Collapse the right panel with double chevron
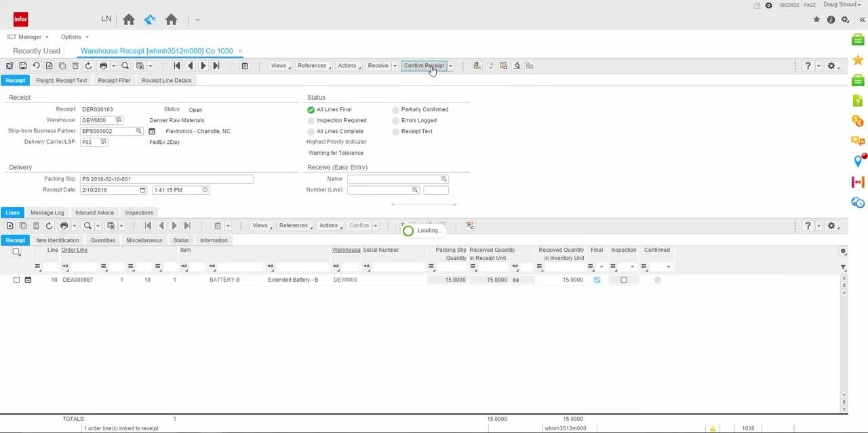868x433 pixels. click(x=862, y=20)
